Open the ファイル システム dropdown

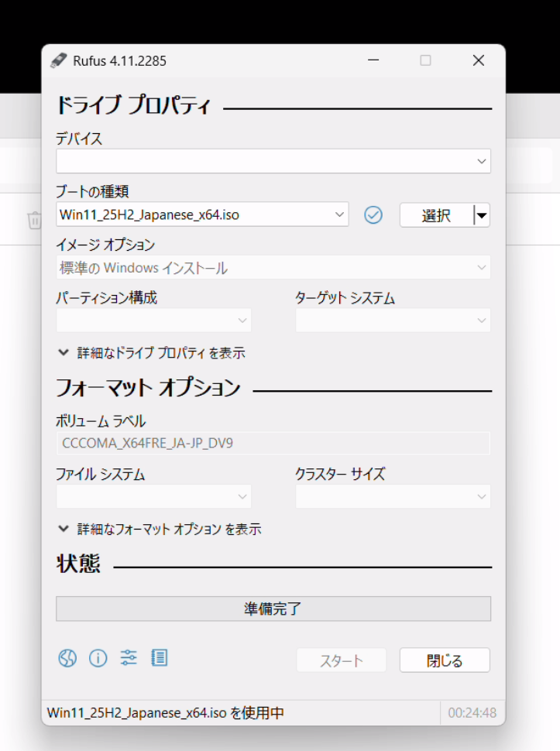pyautogui.click(x=153, y=496)
